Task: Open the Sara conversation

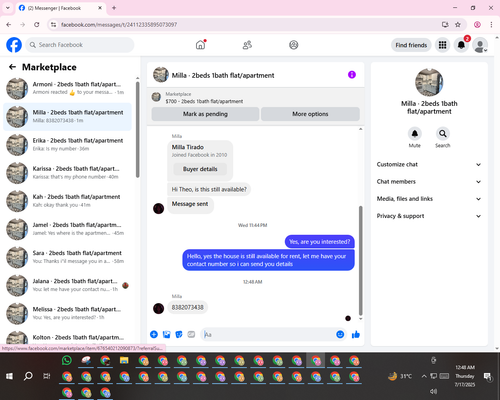Action: [x=67, y=257]
